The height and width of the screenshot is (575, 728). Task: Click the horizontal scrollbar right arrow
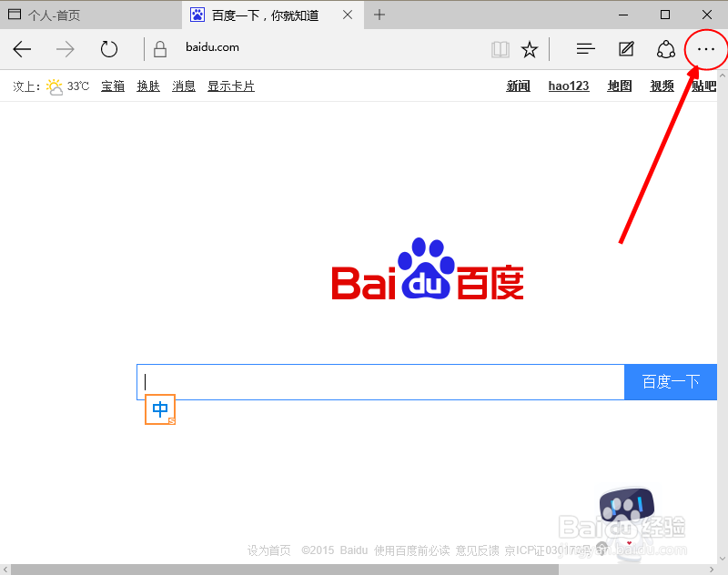pyautogui.click(x=712, y=570)
